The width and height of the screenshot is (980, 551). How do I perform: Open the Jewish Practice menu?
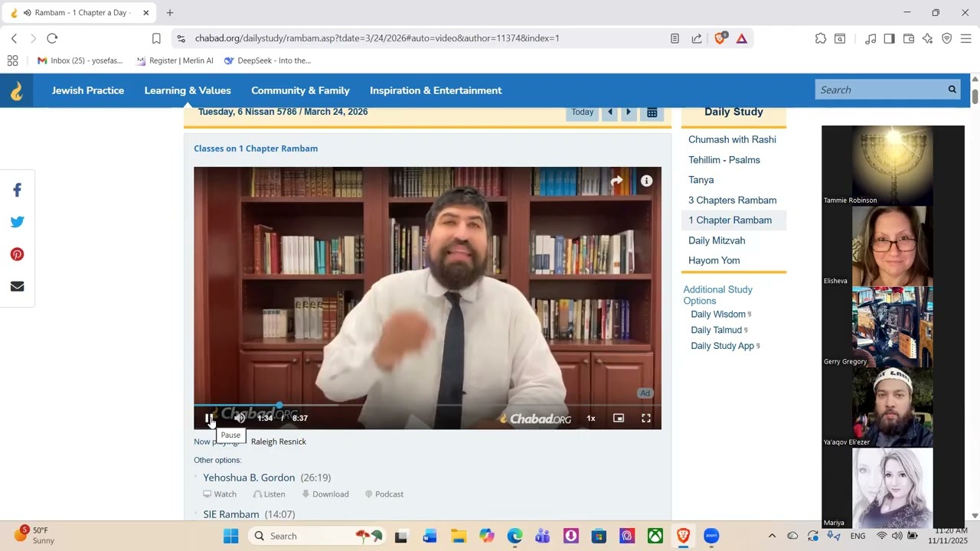pos(88,90)
